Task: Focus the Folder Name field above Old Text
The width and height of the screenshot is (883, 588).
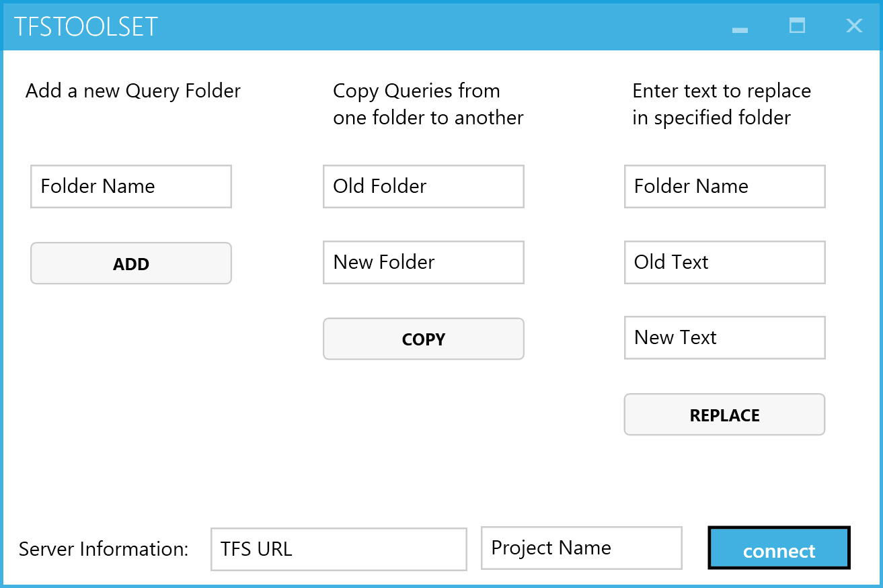Action: (x=724, y=186)
